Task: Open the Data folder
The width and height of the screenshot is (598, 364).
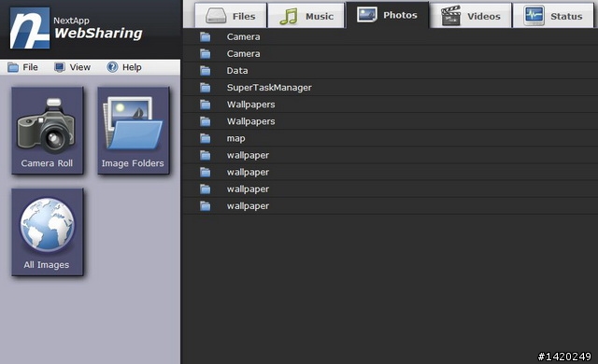Action: click(391, 70)
